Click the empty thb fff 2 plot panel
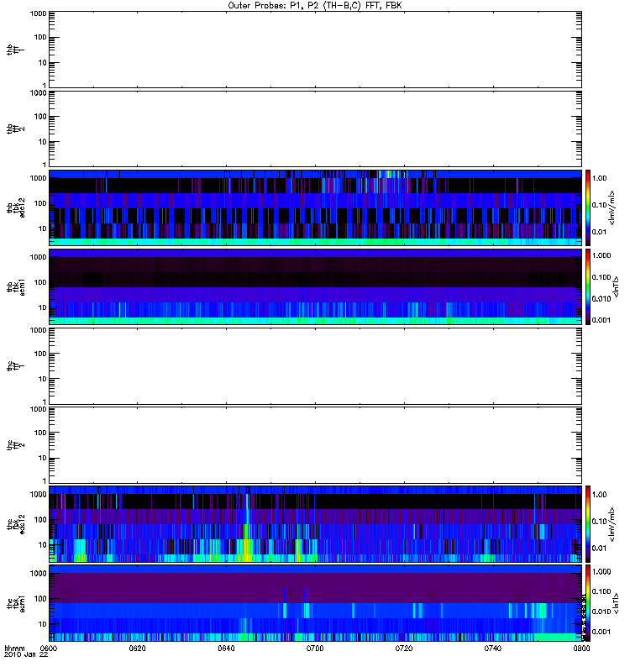 [x=315, y=129]
